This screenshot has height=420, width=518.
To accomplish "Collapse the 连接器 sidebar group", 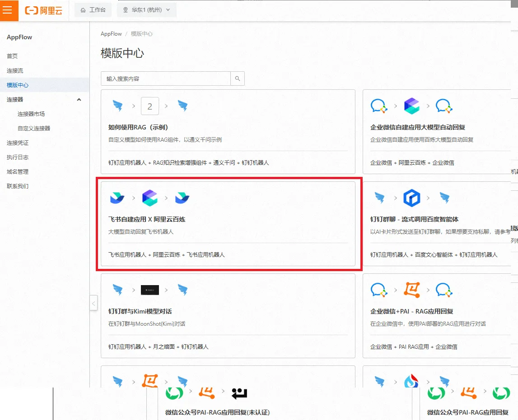I will coord(79,100).
